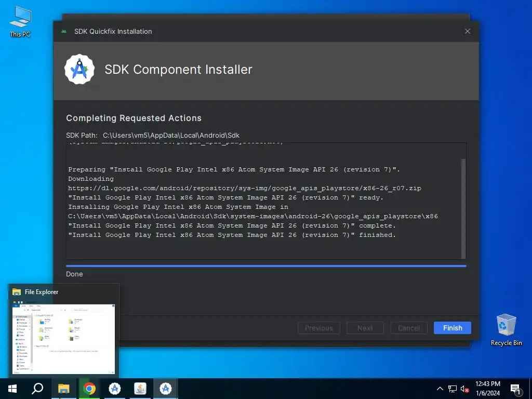This screenshot has height=399, width=532.
Task: Open the Recycle Bin desktop icon
Action: [506, 330]
